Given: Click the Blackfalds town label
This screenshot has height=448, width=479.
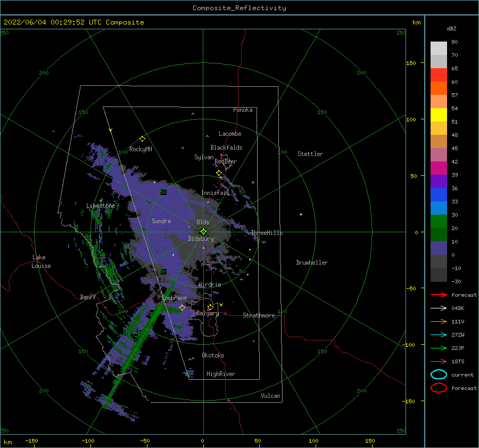Looking at the screenshot, I should (x=226, y=148).
